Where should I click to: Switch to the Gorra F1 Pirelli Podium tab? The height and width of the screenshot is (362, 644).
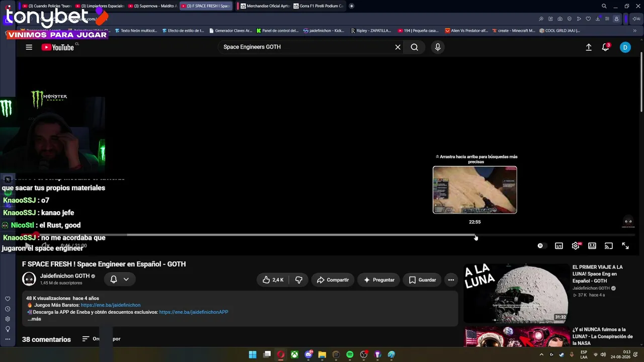[x=318, y=6]
